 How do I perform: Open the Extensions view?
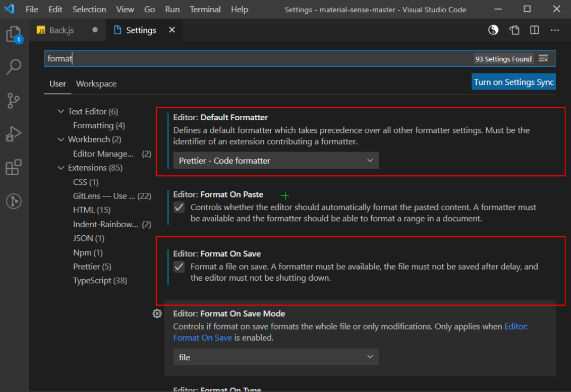[x=14, y=167]
